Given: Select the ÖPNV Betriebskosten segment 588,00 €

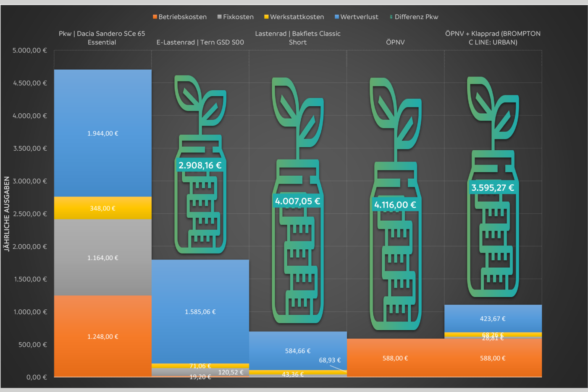Looking at the screenshot, I should 396,358.
